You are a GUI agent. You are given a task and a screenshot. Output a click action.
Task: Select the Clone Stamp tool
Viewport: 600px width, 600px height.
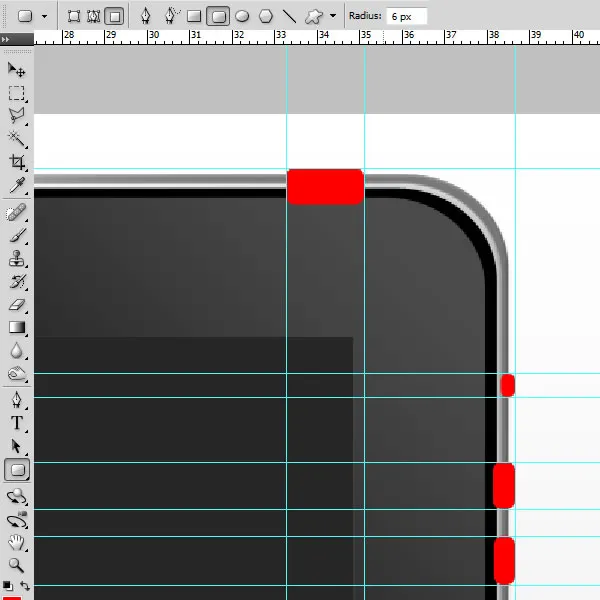(16, 259)
